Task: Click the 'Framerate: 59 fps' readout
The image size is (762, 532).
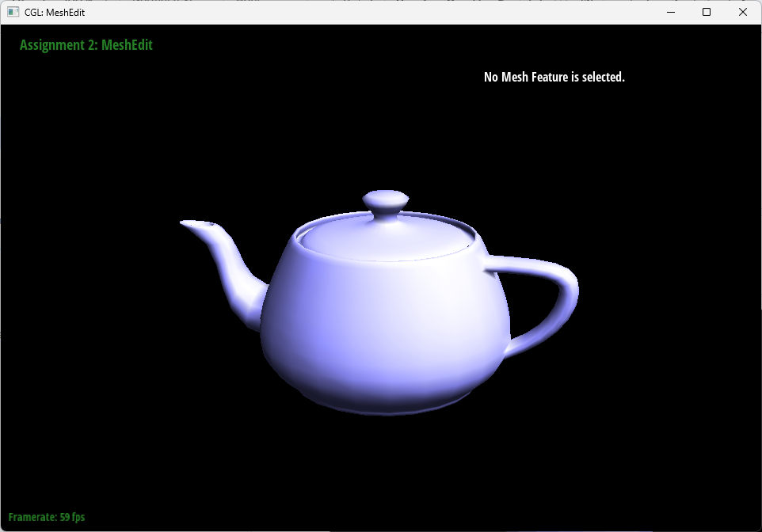Action: 47,517
